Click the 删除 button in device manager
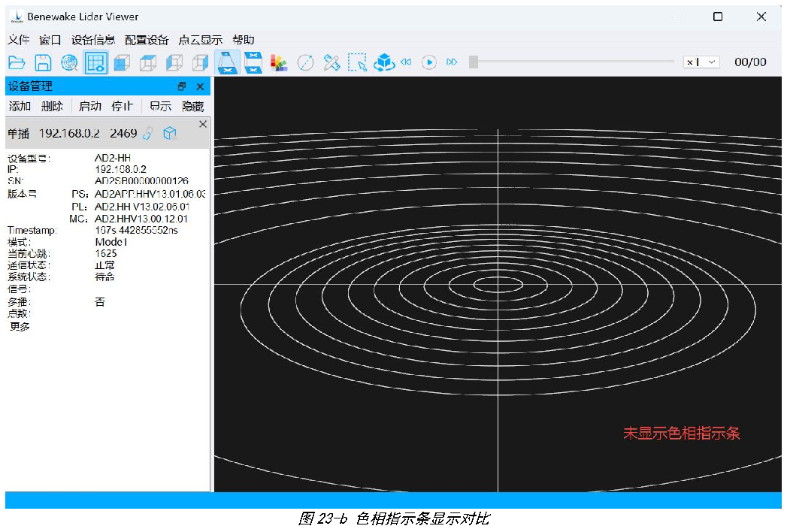Image resolution: width=787 pixels, height=532 pixels. tap(52, 107)
